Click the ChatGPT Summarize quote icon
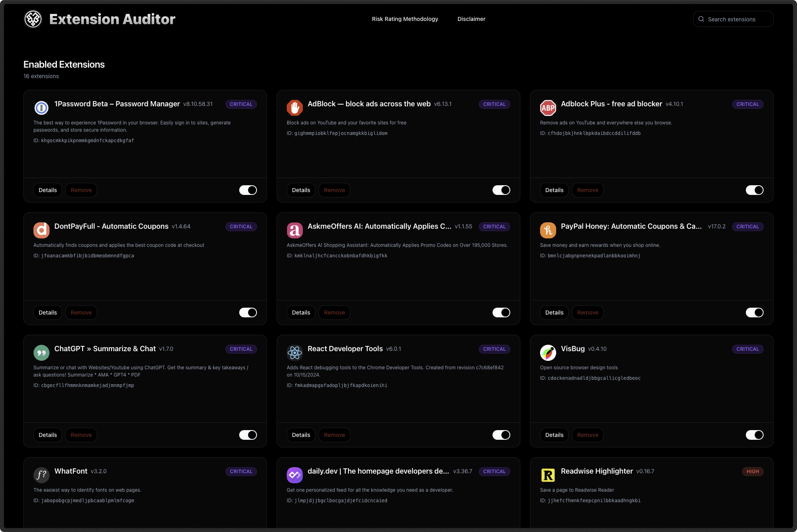 point(41,352)
